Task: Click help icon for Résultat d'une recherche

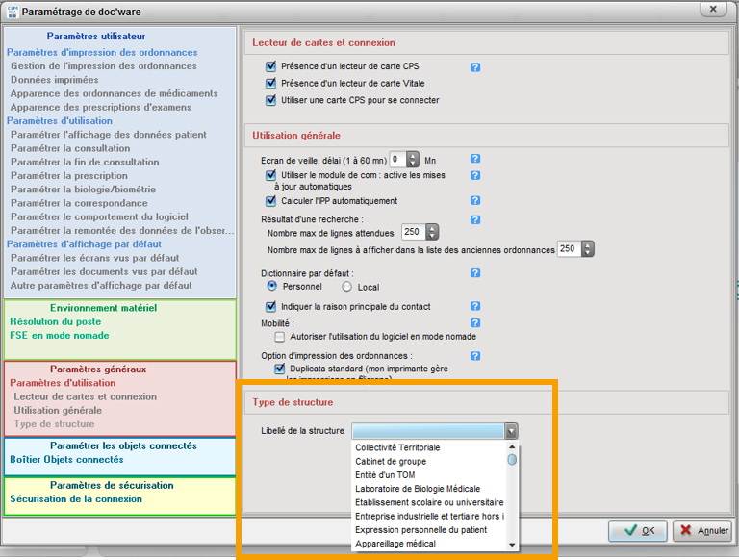Action: click(475, 220)
